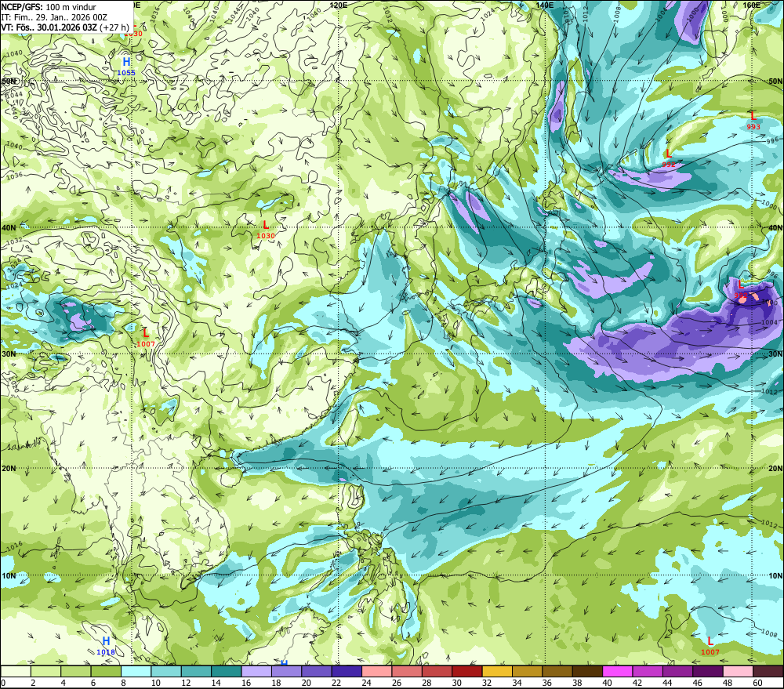This screenshot has width=784, height=689.
Task: Click the '50N' latitude label on the left edge
Action: click(9, 81)
